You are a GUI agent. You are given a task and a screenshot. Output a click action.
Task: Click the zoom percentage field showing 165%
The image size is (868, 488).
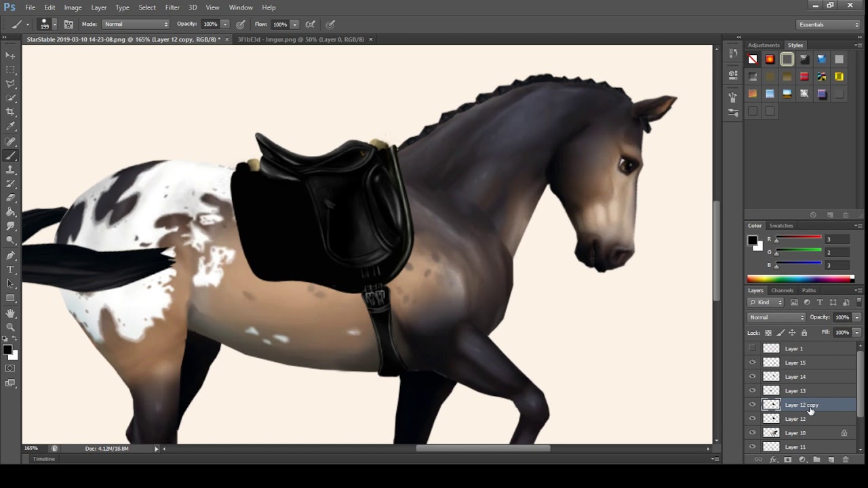click(31, 448)
